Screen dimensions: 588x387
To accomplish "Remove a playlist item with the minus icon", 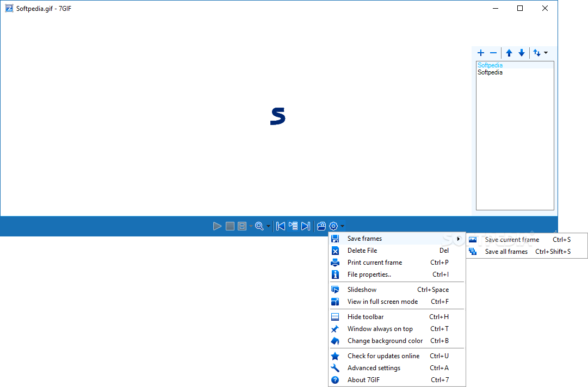I will [x=493, y=53].
